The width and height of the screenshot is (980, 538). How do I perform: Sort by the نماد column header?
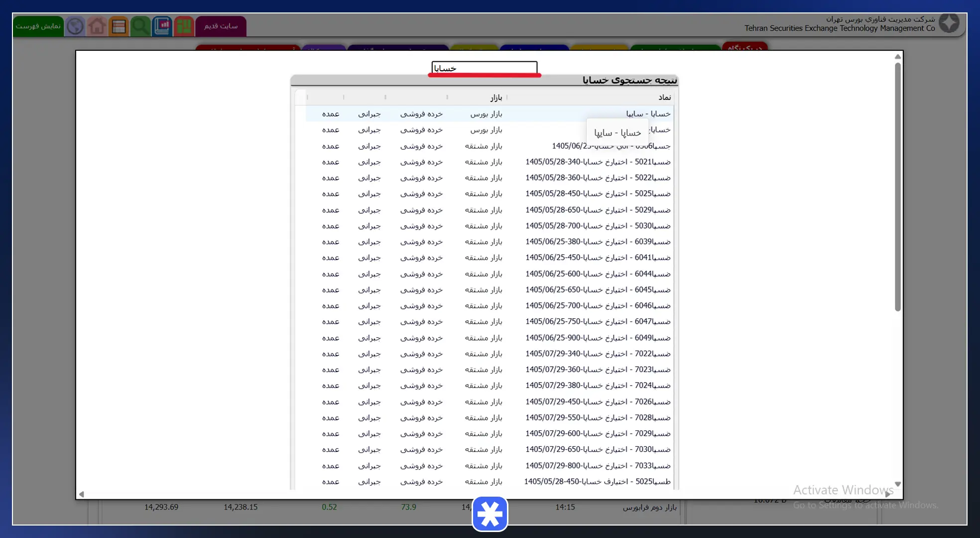[x=665, y=97]
